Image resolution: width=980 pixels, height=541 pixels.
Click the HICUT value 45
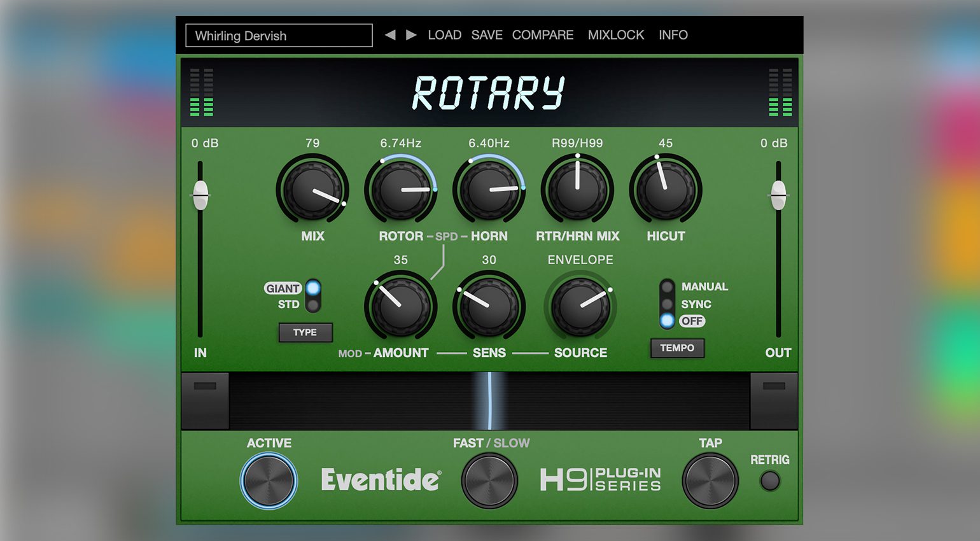[x=666, y=143]
